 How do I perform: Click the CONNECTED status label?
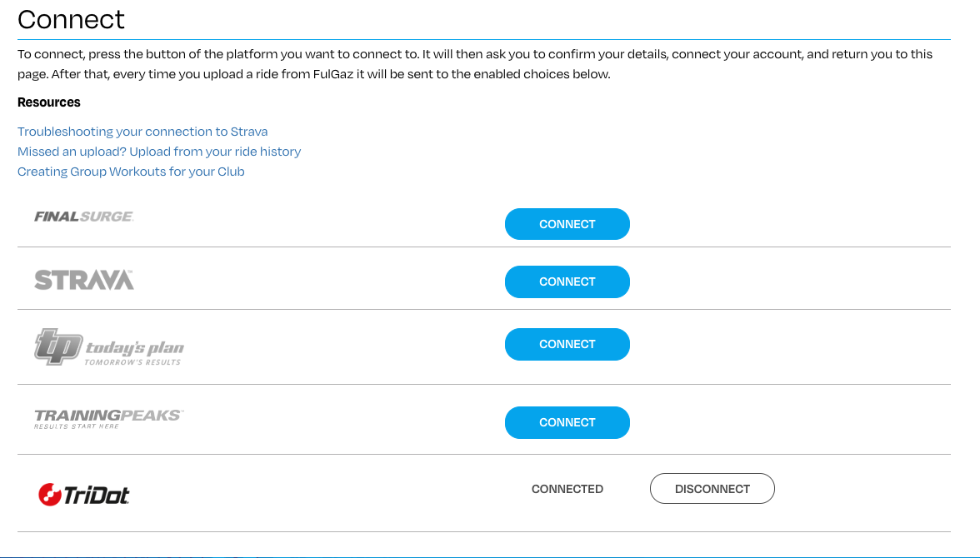567,489
